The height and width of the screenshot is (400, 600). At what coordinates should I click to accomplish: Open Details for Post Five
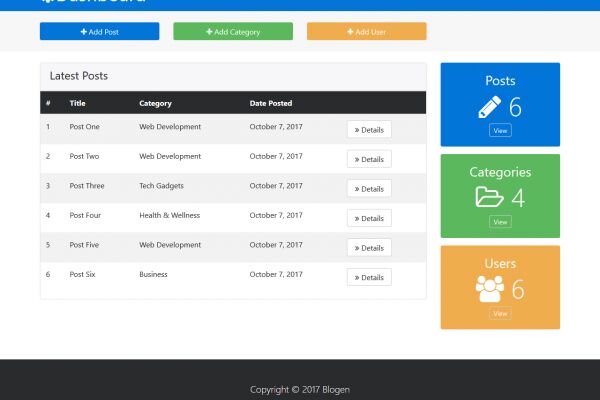[x=369, y=248]
